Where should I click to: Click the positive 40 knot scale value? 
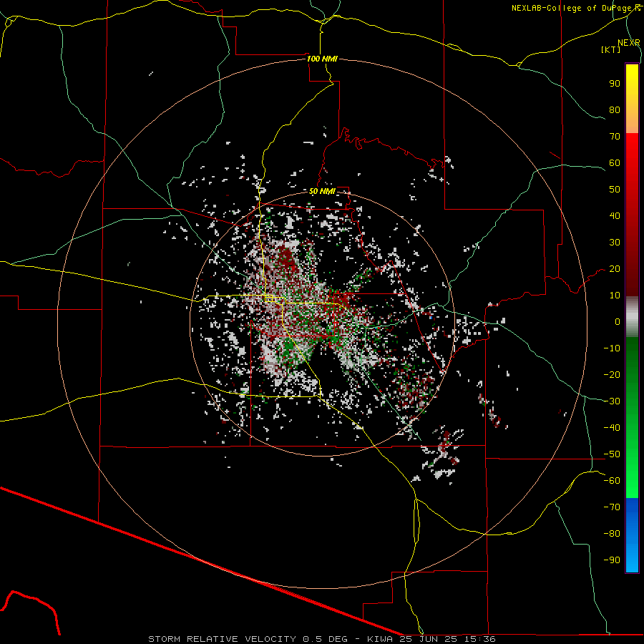click(615, 215)
